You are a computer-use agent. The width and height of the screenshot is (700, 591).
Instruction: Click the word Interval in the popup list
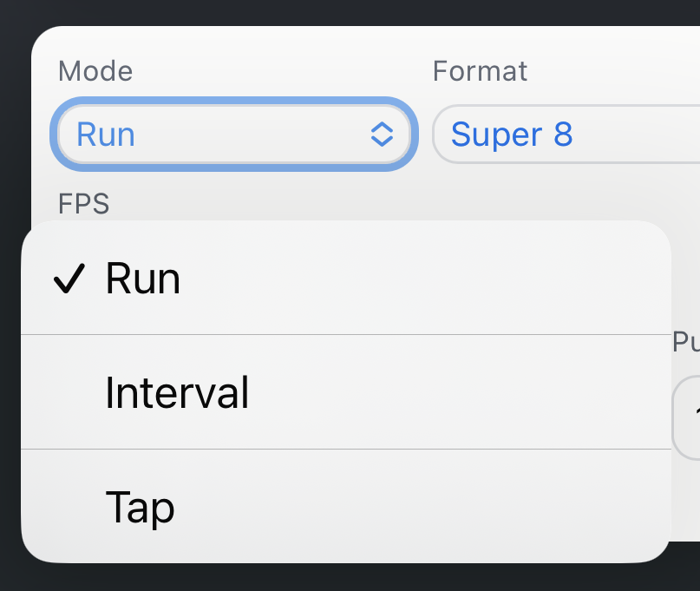pyautogui.click(x=177, y=392)
